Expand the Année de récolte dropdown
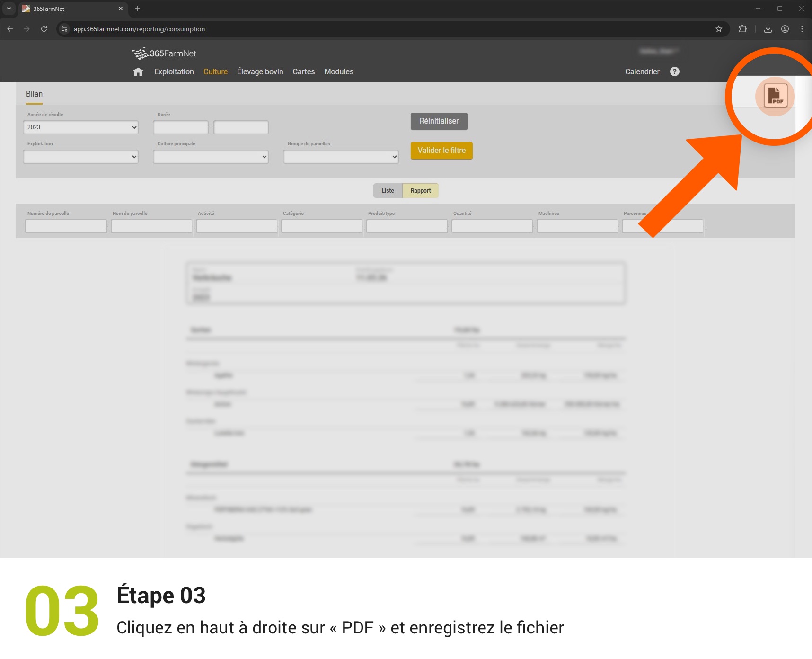Screen dimensions: 812x659 coord(80,127)
